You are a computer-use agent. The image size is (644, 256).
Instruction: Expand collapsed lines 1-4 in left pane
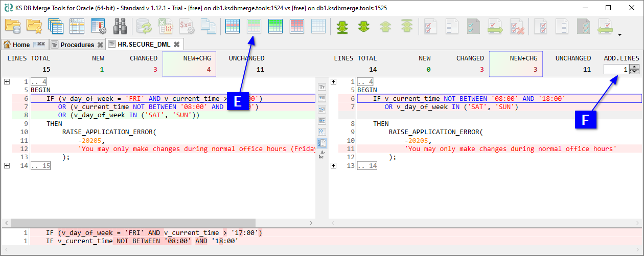coord(7,82)
